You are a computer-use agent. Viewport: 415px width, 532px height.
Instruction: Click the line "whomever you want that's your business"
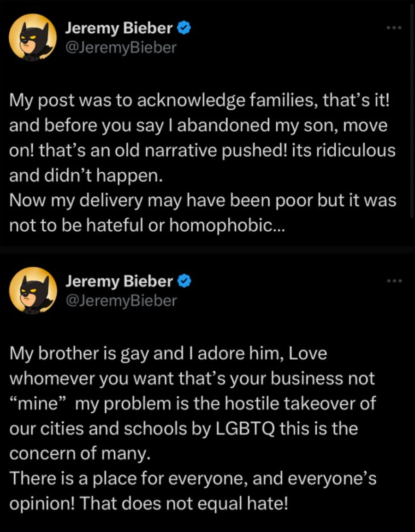(x=192, y=379)
